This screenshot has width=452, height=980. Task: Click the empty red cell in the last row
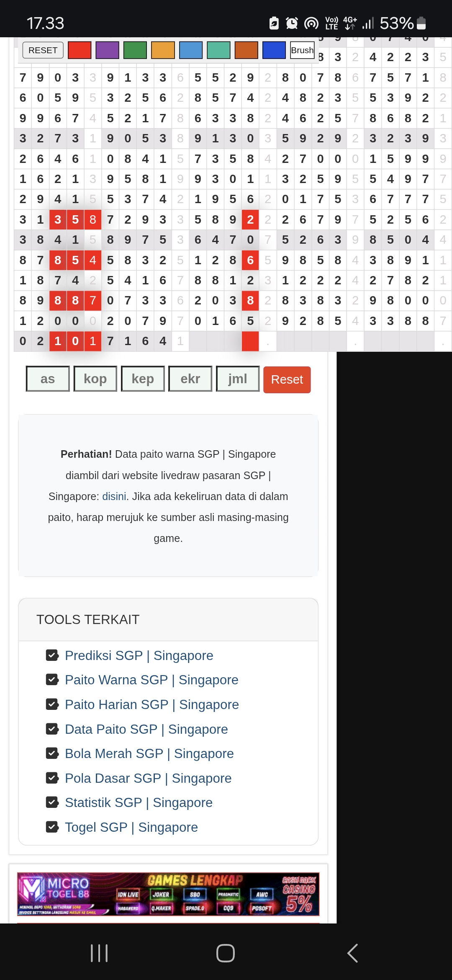click(250, 341)
